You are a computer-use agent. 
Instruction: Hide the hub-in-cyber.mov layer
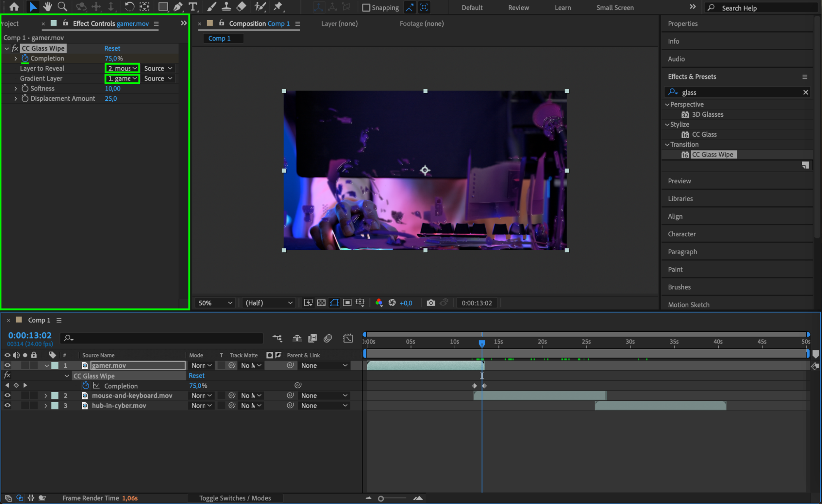7,405
